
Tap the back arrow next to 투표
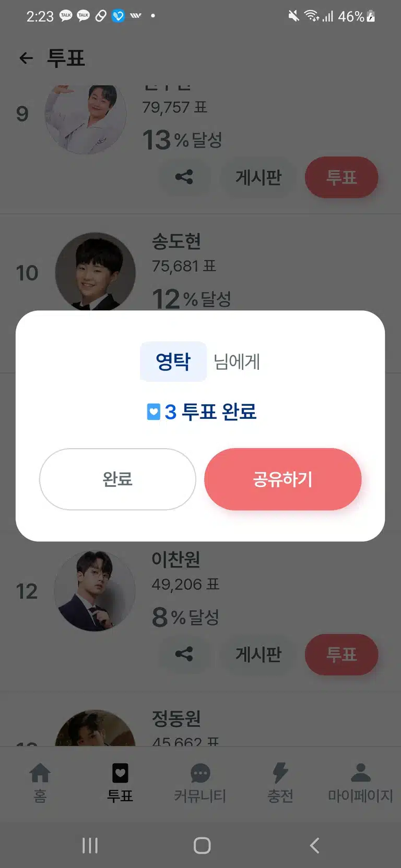(26, 58)
